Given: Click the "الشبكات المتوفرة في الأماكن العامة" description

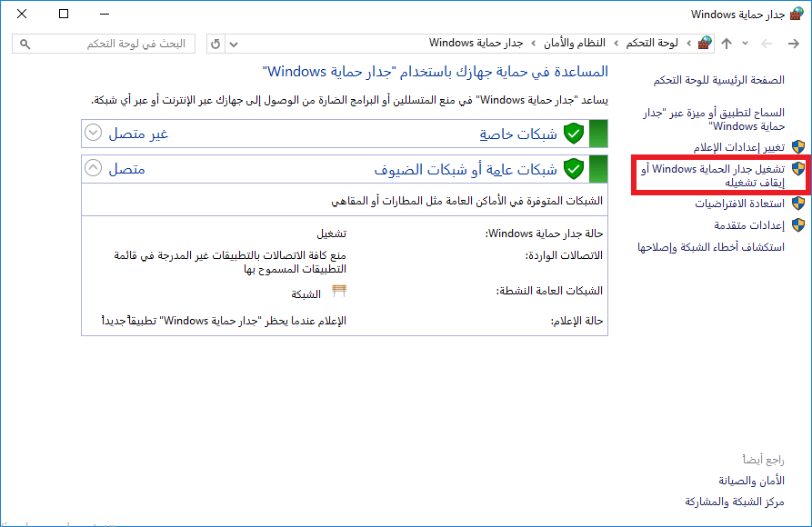Looking at the screenshot, I should [x=467, y=201].
